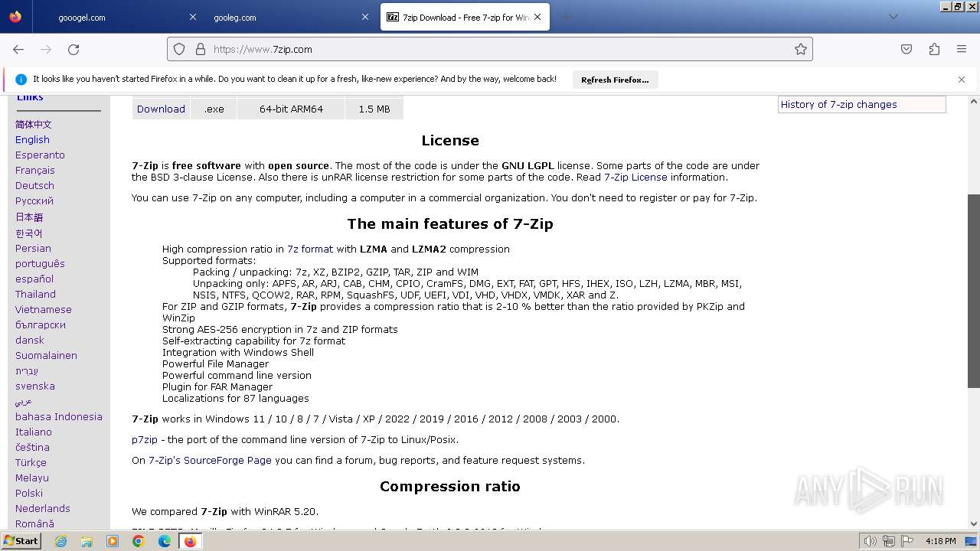Image resolution: width=980 pixels, height=551 pixels.
Task: Switch language to svenska
Action: [35, 386]
